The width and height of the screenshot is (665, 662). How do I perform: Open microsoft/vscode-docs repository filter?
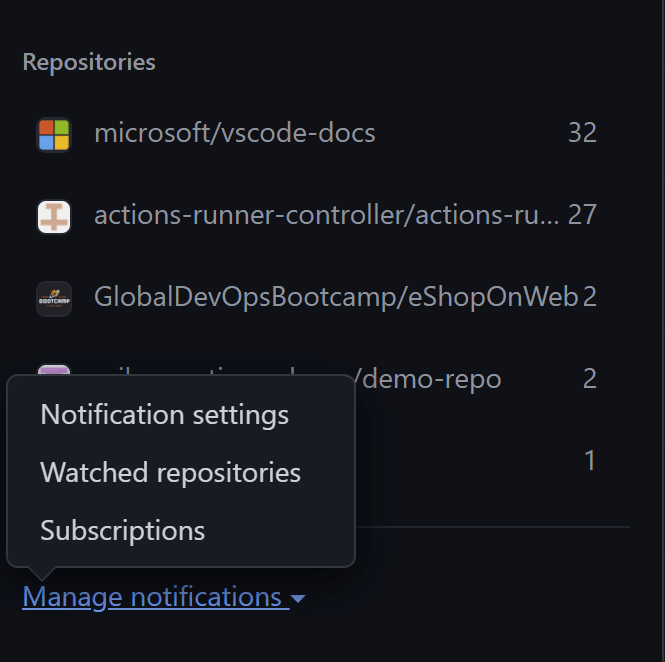pos(235,133)
